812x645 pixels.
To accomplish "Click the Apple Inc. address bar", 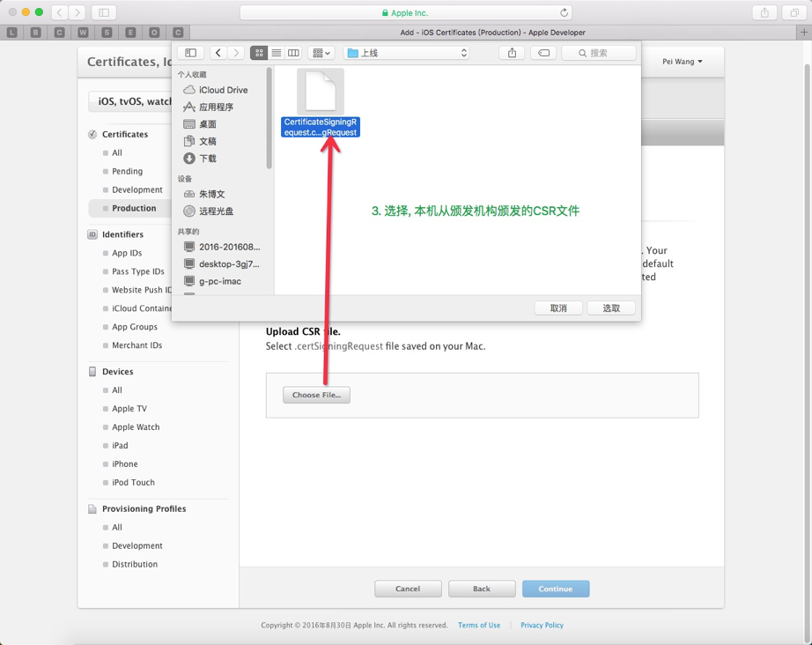I will click(x=405, y=12).
